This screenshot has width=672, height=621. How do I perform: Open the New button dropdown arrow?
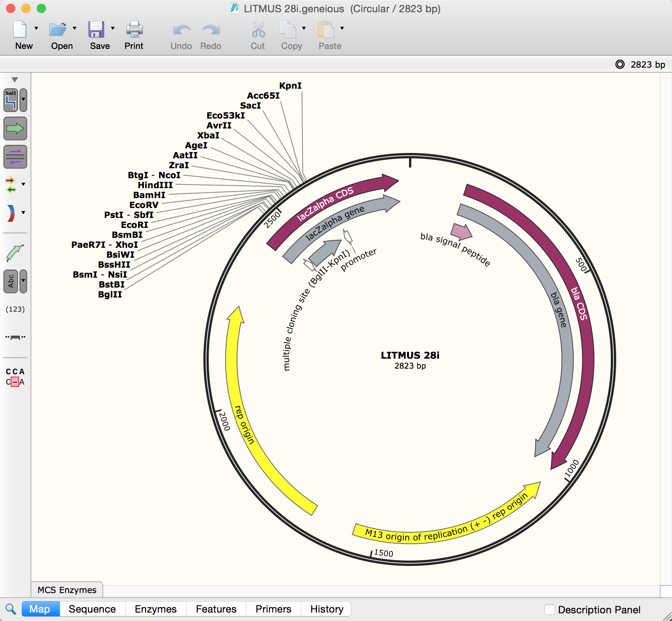click(x=36, y=28)
